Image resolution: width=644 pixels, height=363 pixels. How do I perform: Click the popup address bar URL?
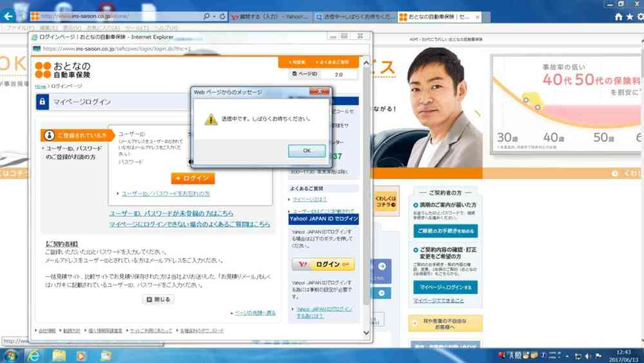[x=117, y=48]
